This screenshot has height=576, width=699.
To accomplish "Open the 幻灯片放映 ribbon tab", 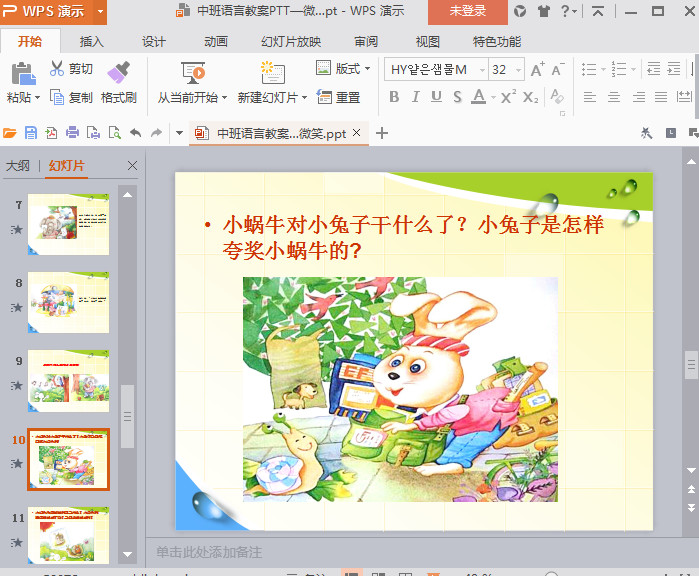I will click(291, 41).
